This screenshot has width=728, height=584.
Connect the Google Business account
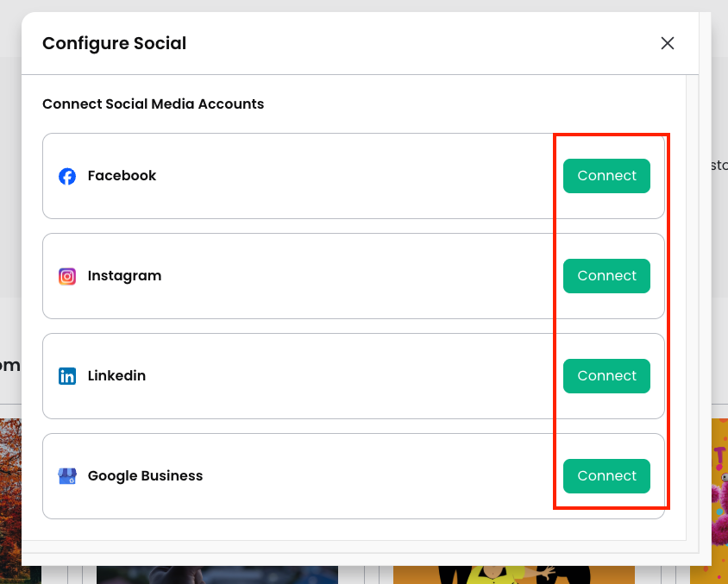pos(606,476)
